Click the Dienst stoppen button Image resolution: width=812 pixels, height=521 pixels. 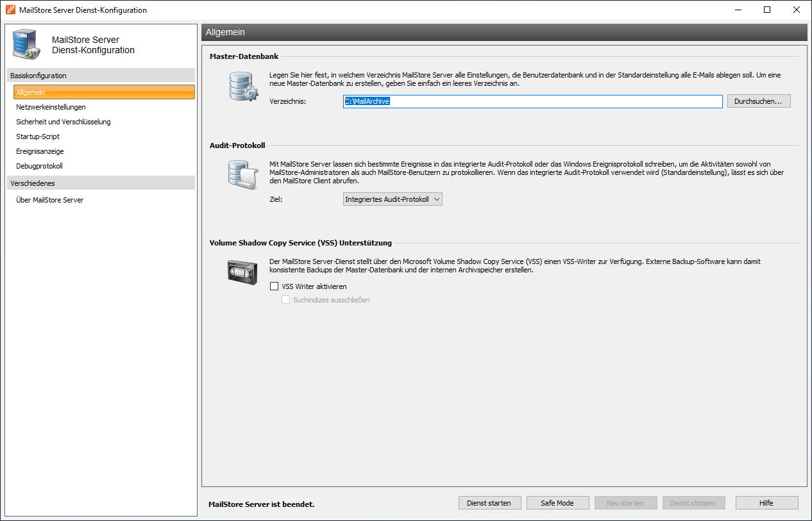(x=693, y=503)
